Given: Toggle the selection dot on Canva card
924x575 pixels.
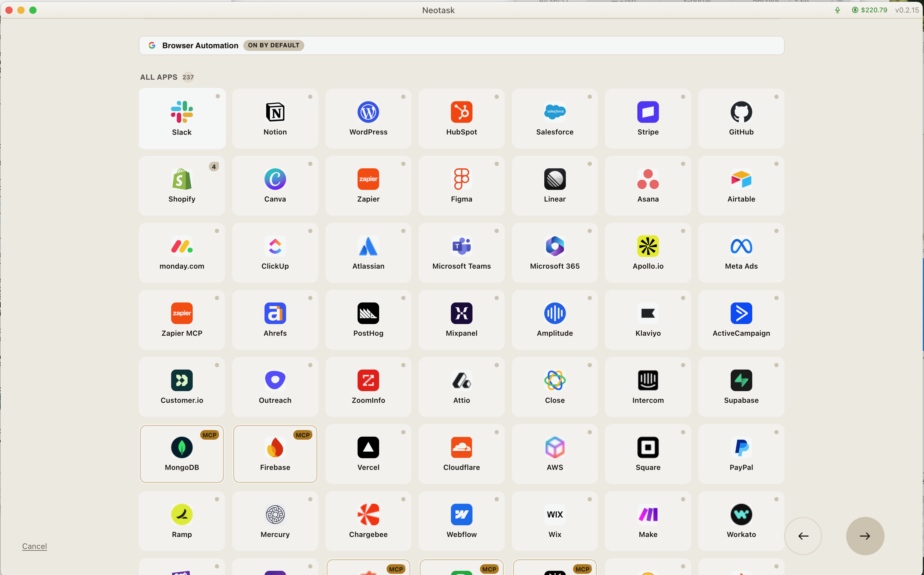Looking at the screenshot, I should click(310, 164).
